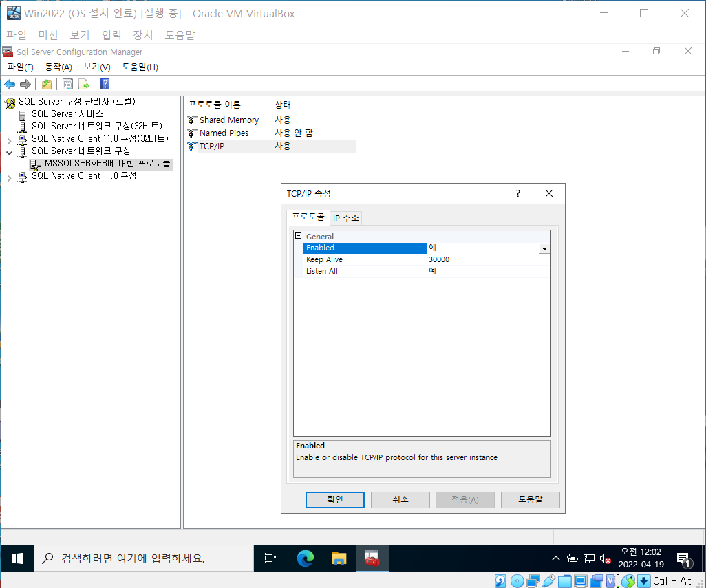Image resolution: width=706 pixels, height=588 pixels.
Task: Open the notification center icon
Action: [684, 559]
